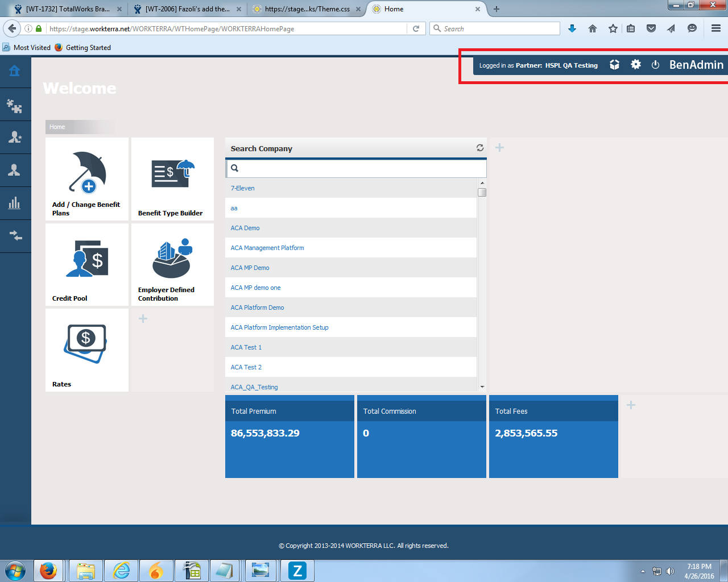This screenshot has width=728, height=582.
Task: Open ACA MP demo one link
Action: (255, 288)
